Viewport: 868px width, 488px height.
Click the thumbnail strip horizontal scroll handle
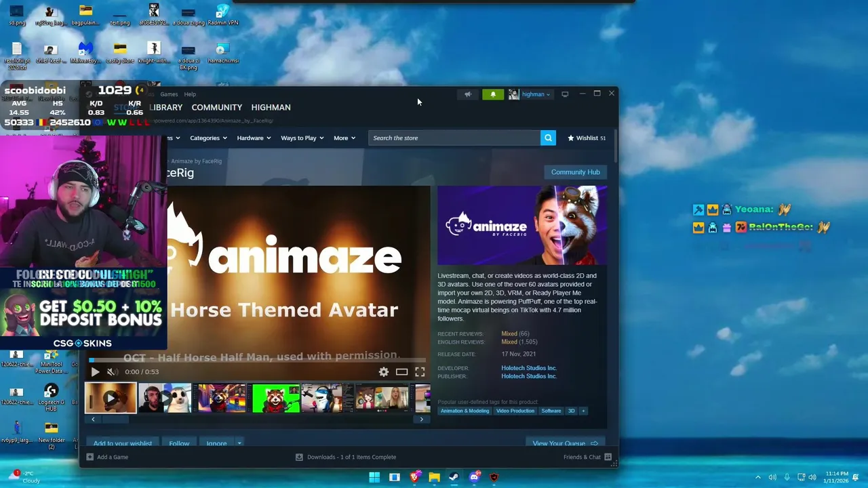click(115, 420)
